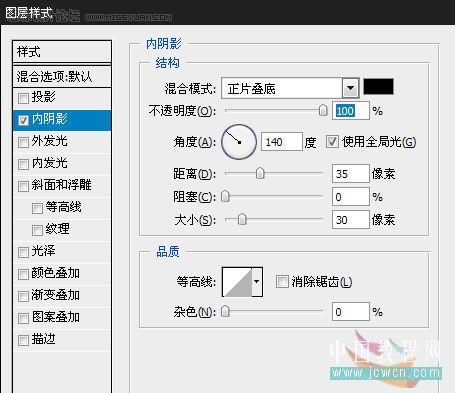This screenshot has width=455, height=393.
Task: Select the 斜面和浮雕 style row
Action: coord(62,186)
